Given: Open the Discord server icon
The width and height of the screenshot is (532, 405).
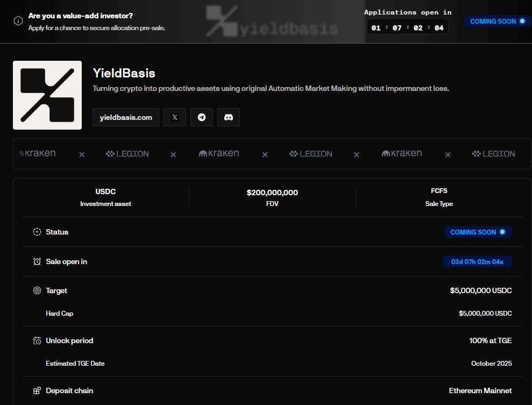Looking at the screenshot, I should (228, 117).
